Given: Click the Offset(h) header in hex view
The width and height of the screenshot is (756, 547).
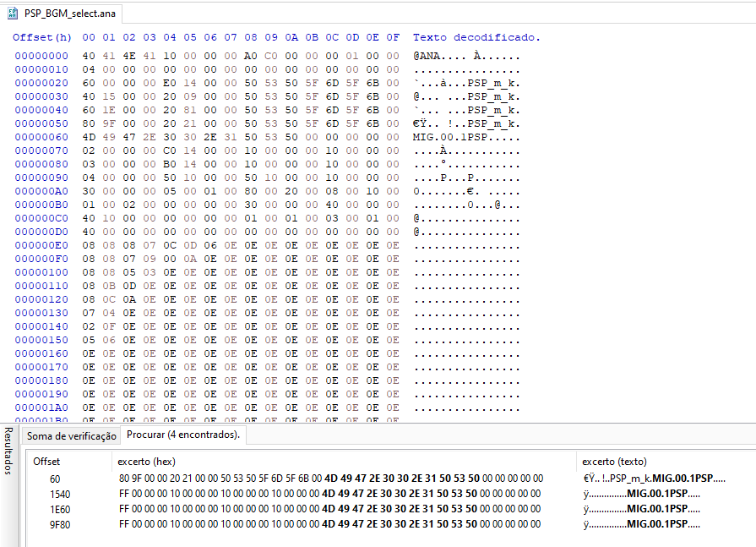Looking at the screenshot, I should click(x=42, y=38).
